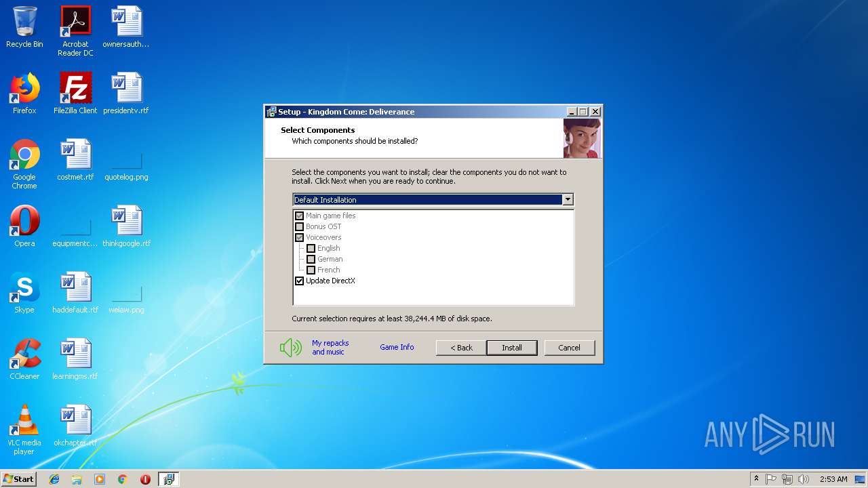The height and width of the screenshot is (488, 868).
Task: Toggle the German voiceover checkbox
Action: 311,259
